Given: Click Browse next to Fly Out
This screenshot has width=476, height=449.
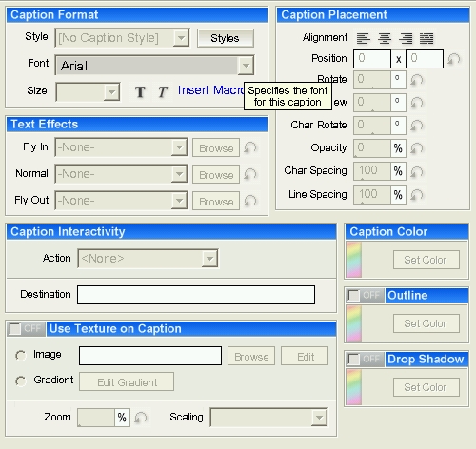Looking at the screenshot, I should pos(216,201).
